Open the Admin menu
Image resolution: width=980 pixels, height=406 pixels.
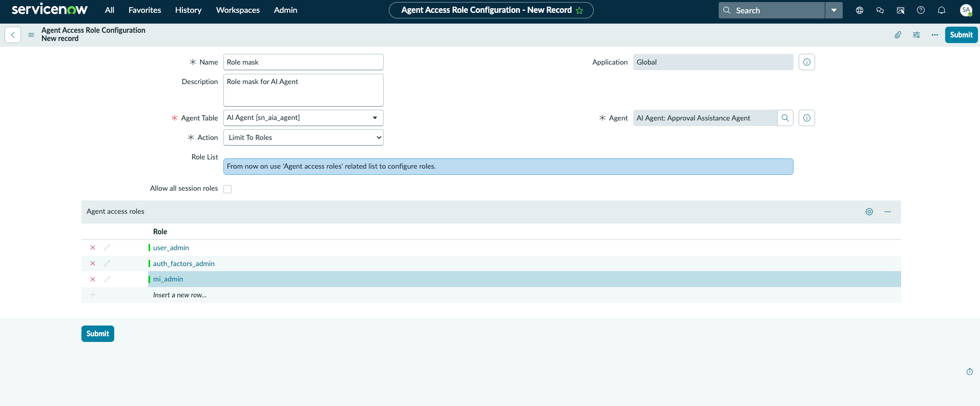[285, 10]
